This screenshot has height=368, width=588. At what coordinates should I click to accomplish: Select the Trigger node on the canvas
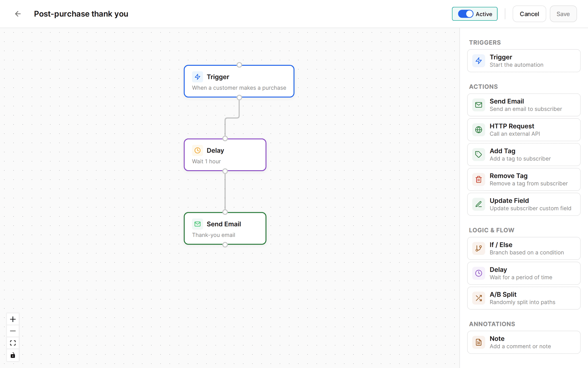[239, 81]
